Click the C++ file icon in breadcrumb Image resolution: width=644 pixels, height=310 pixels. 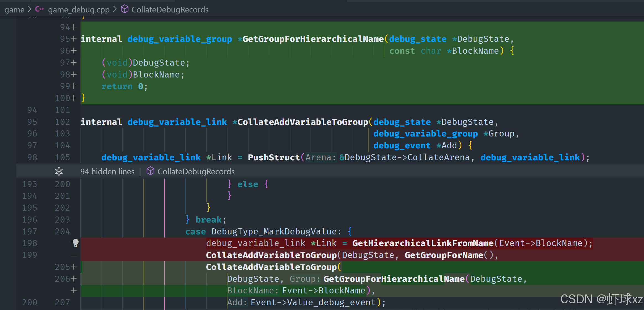click(39, 9)
